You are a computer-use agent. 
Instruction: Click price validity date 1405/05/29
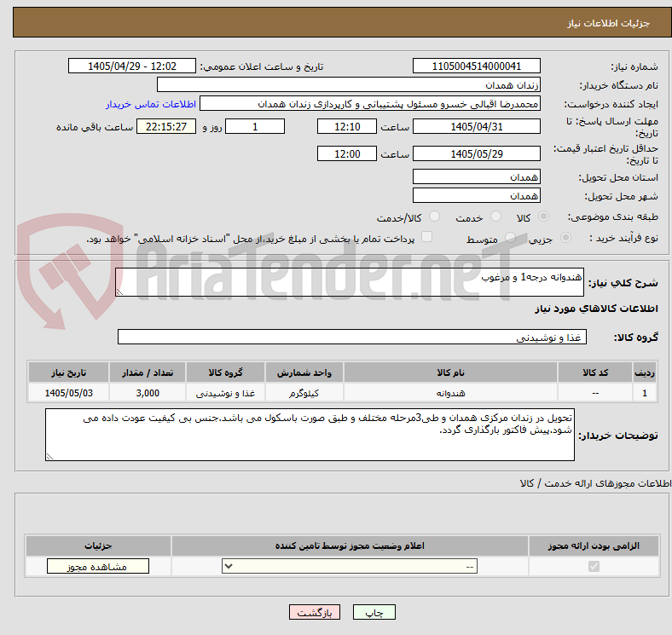pyautogui.click(x=477, y=153)
